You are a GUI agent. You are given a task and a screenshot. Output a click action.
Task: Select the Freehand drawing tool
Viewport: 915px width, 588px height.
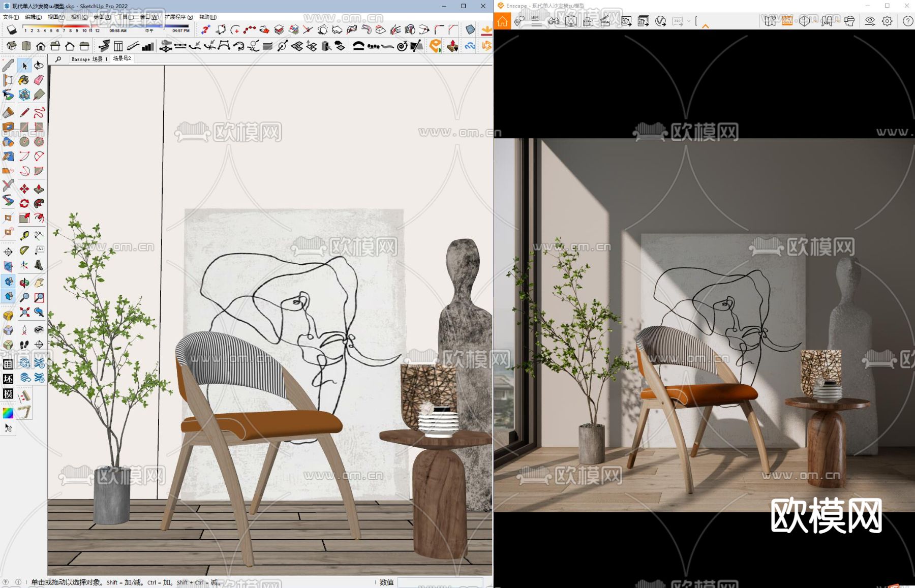point(39,112)
